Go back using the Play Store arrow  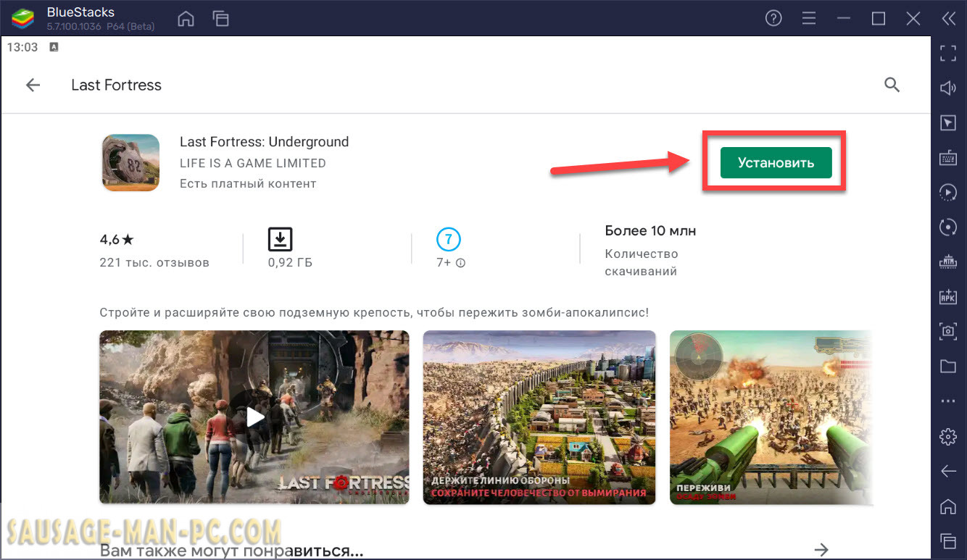tap(33, 85)
